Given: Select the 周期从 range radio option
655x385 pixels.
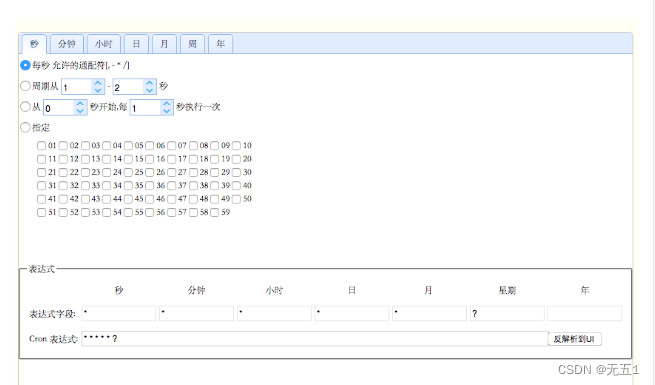Looking at the screenshot, I should pos(25,86).
